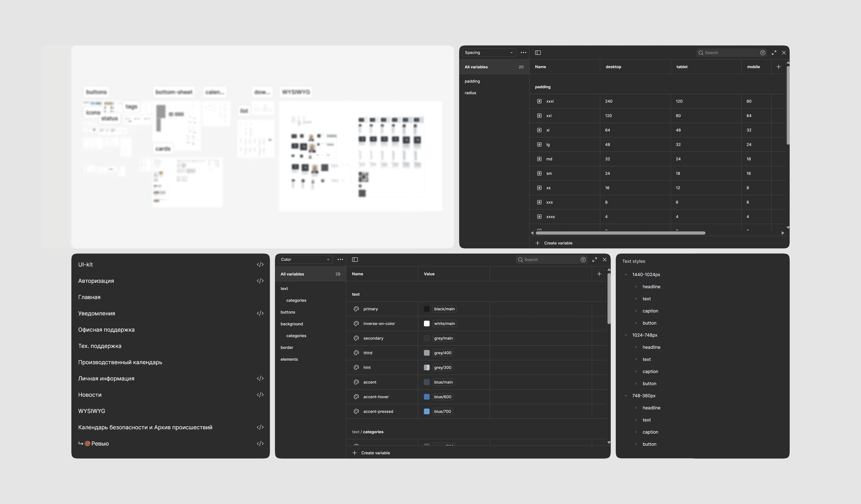Click code icon next to Новости page
861x504 pixels.
260,395
